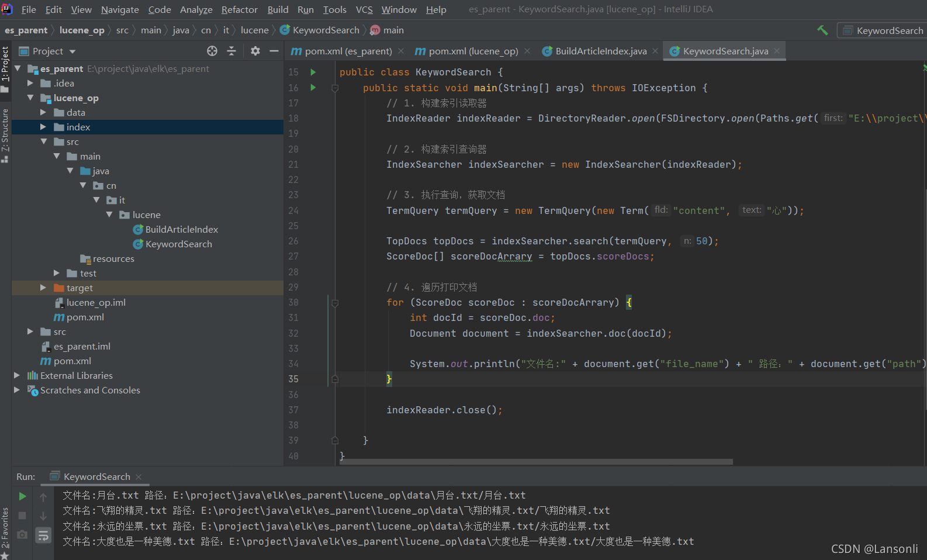Image resolution: width=927 pixels, height=560 pixels.
Task: Expand the .idea folder
Action: [x=30, y=83]
